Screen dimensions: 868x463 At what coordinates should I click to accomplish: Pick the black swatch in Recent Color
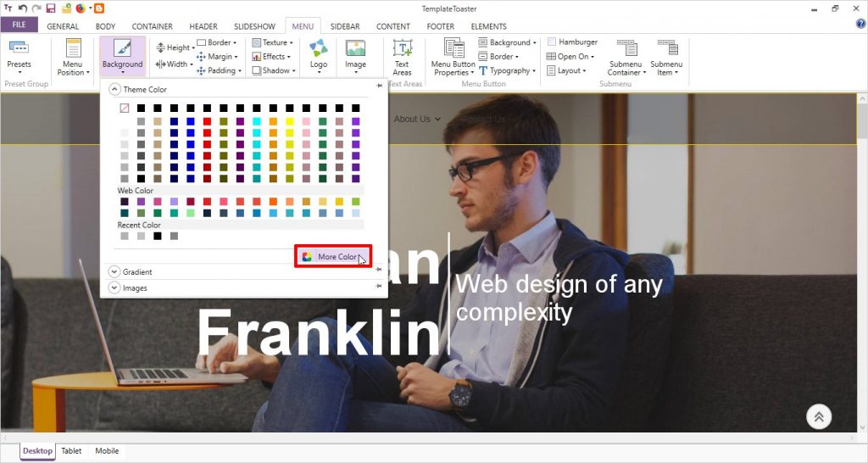click(x=158, y=236)
